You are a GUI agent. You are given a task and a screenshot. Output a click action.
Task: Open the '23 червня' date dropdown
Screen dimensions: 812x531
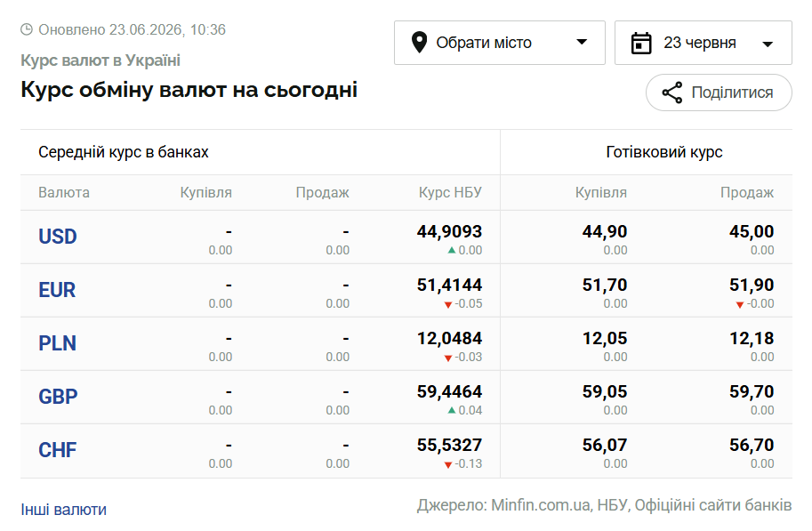(x=703, y=43)
